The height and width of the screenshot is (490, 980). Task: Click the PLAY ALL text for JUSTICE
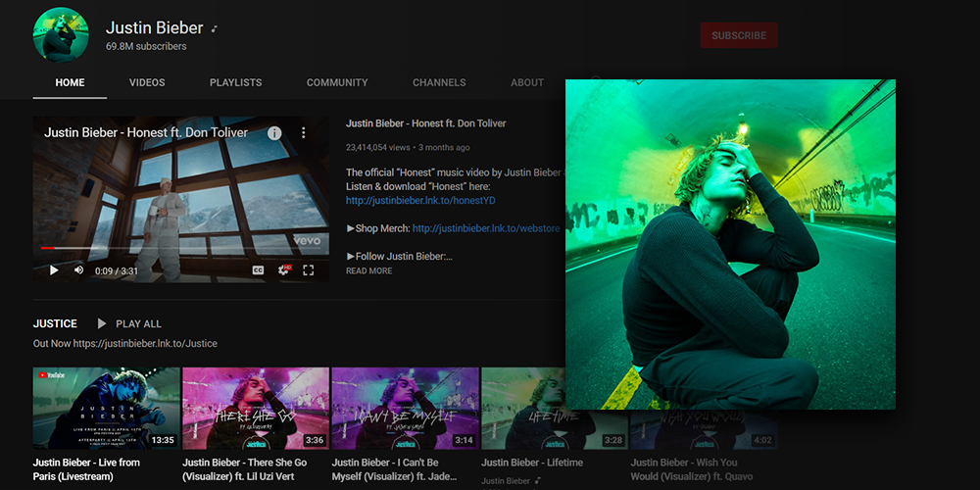click(139, 323)
